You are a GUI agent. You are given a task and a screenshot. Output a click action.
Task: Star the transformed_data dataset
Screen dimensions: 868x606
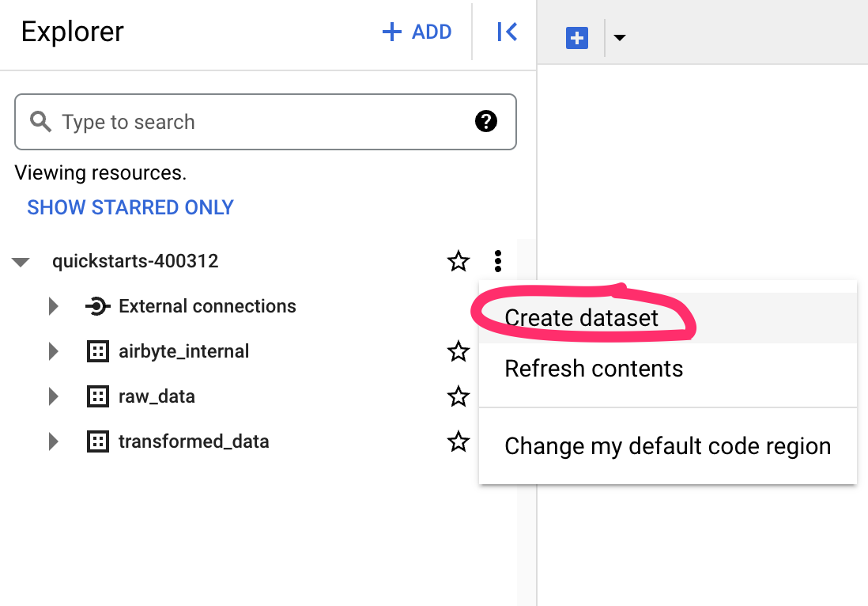click(x=459, y=441)
